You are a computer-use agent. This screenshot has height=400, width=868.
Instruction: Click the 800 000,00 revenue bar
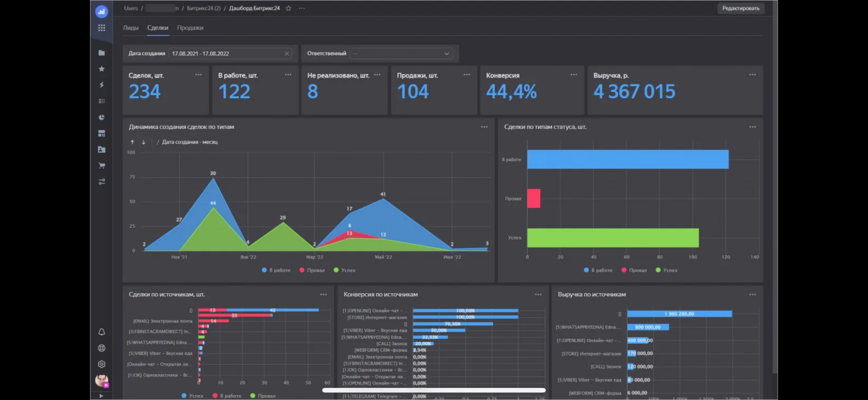click(x=648, y=327)
